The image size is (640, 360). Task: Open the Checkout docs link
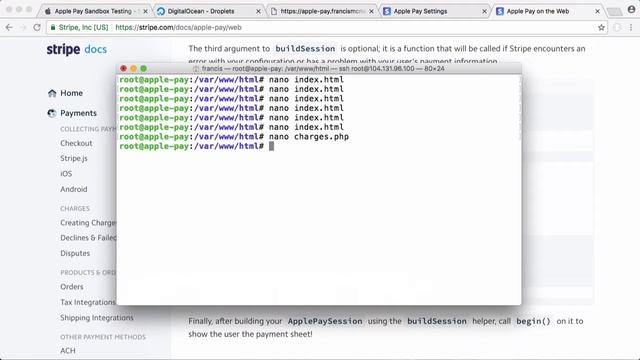[76, 143]
